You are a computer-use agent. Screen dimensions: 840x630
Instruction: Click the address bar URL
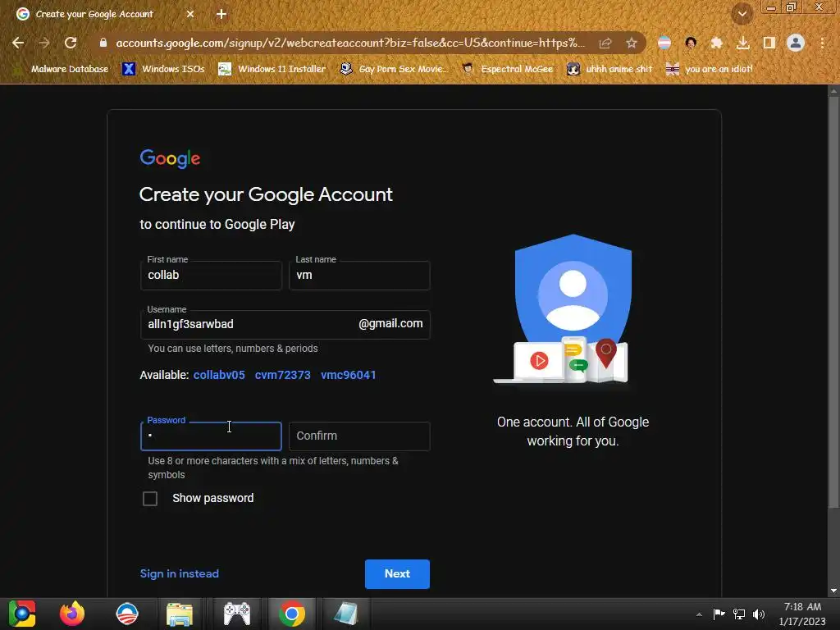[350, 43]
